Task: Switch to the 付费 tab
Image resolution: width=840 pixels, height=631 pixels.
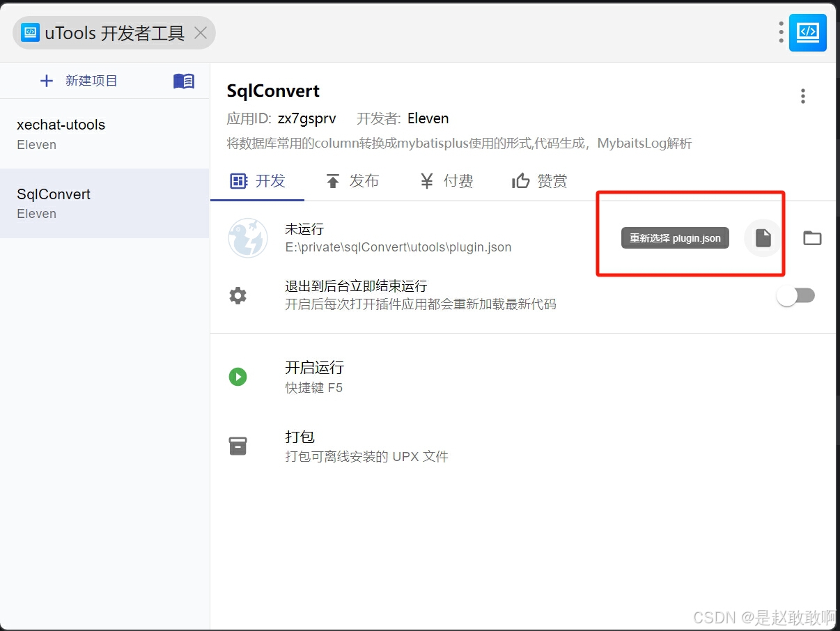Action: pyautogui.click(x=446, y=181)
